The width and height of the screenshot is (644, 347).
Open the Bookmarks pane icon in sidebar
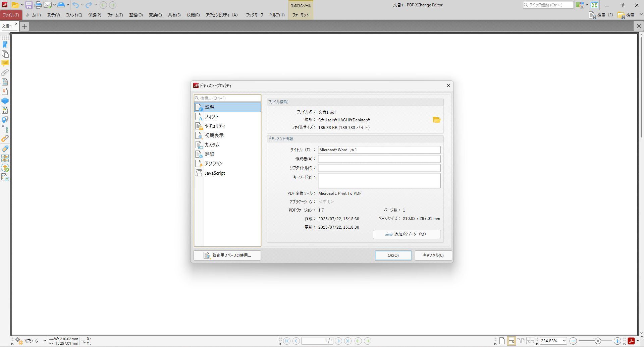[5, 45]
